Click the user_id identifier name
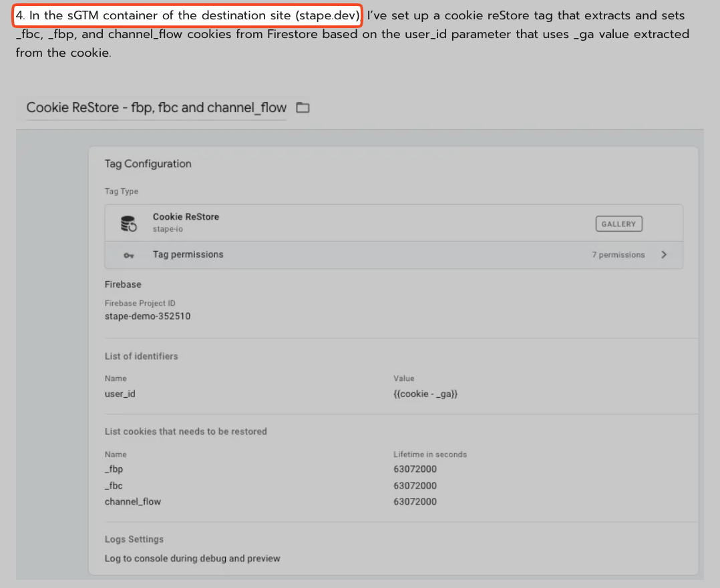 pyautogui.click(x=120, y=394)
